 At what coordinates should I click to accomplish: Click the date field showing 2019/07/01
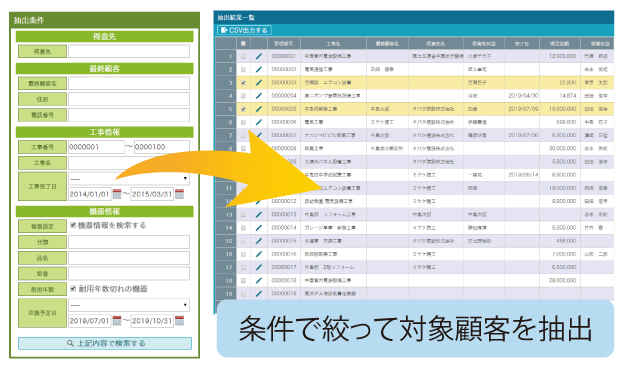point(89,321)
